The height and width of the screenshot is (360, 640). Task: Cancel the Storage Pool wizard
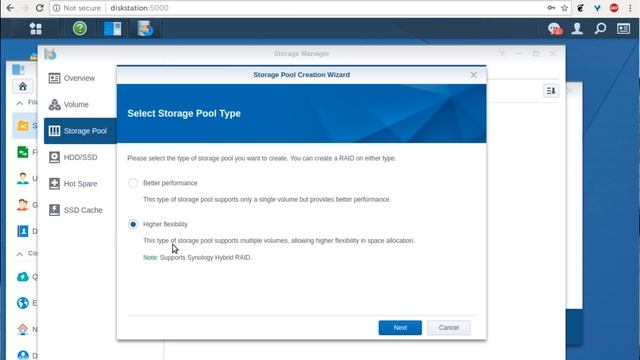point(449,328)
